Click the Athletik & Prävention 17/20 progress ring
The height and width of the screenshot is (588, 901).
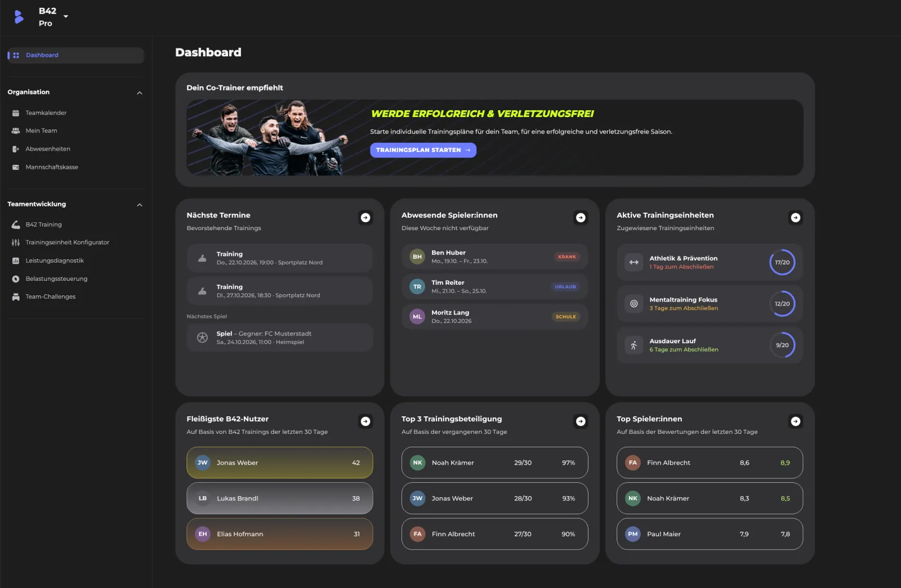[782, 262]
